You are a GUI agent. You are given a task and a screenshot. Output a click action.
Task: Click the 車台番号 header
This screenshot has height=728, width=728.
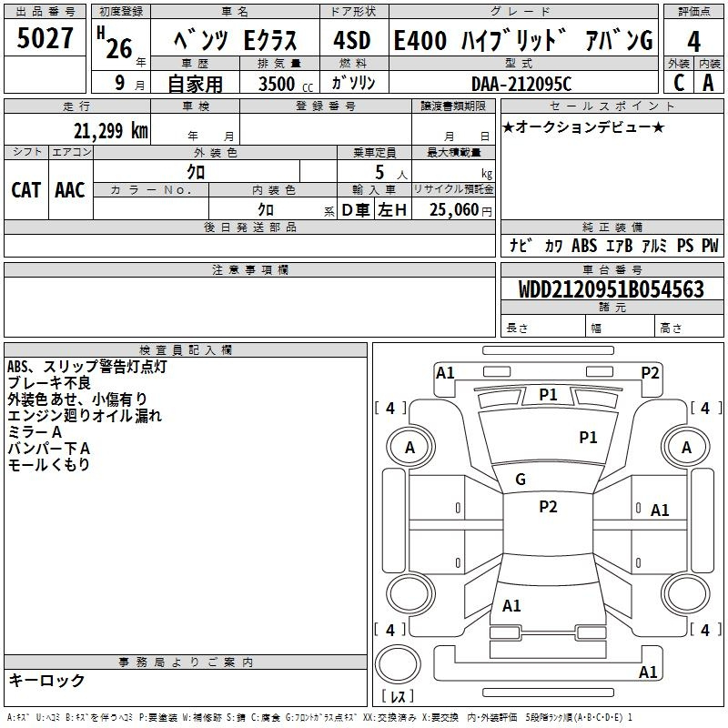click(x=612, y=269)
